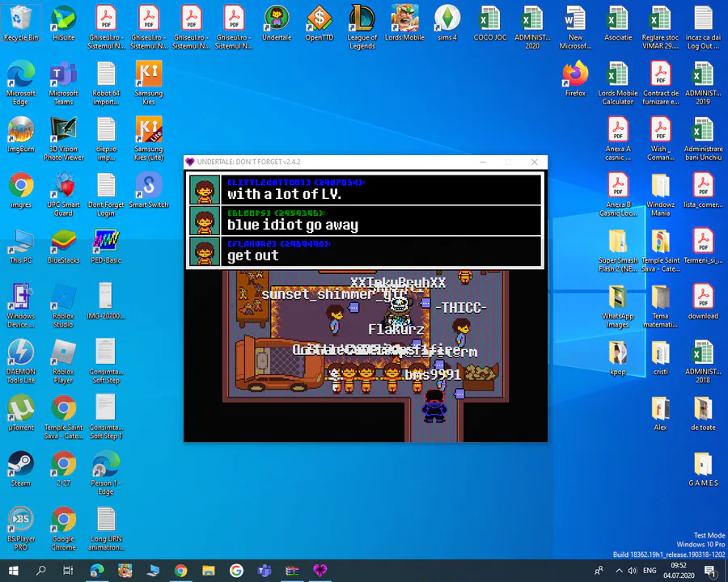Image resolution: width=728 pixels, height=582 pixels.
Task: Open Steam from the desktop
Action: (x=21, y=469)
